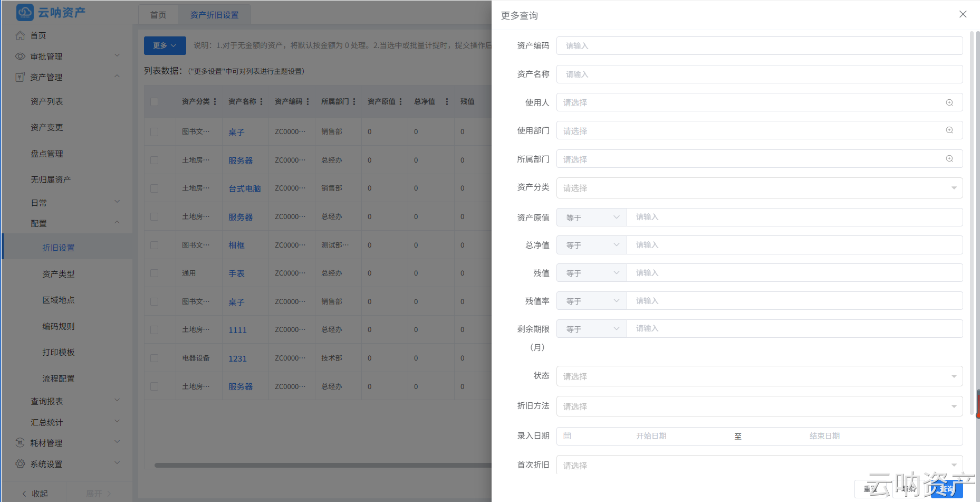Open the 残值率 comparison operator dropdown

coord(592,301)
